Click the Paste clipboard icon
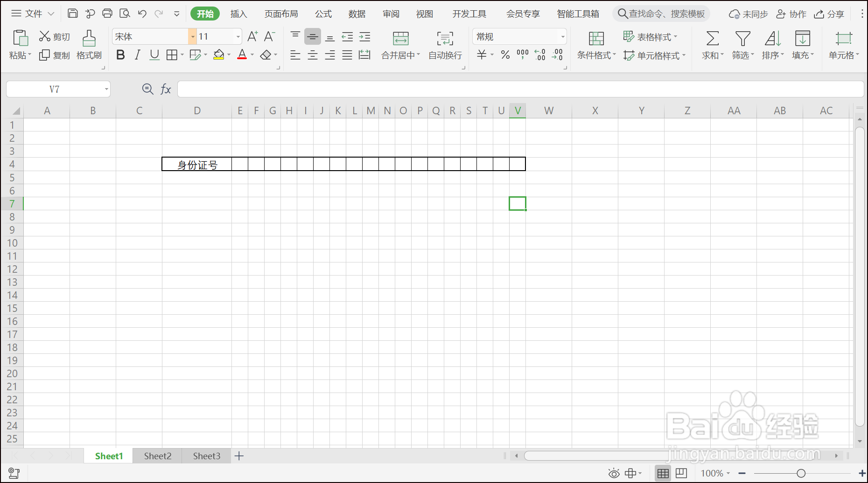The height and width of the screenshot is (483, 868). (x=21, y=38)
